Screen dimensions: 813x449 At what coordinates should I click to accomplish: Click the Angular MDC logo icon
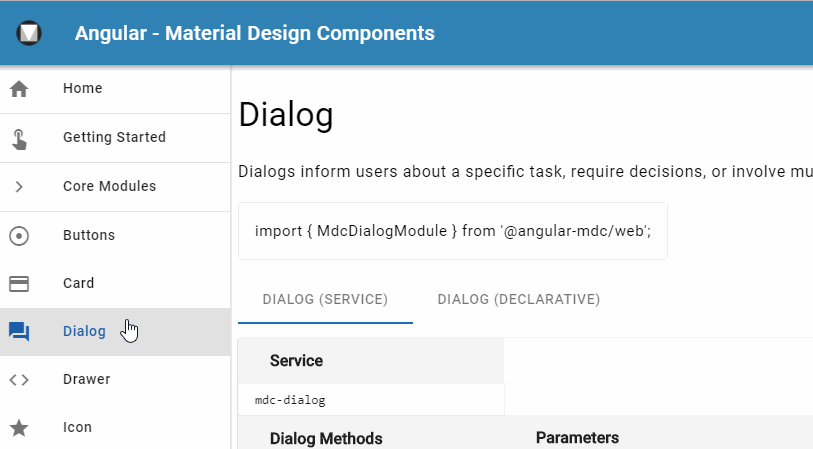click(29, 33)
